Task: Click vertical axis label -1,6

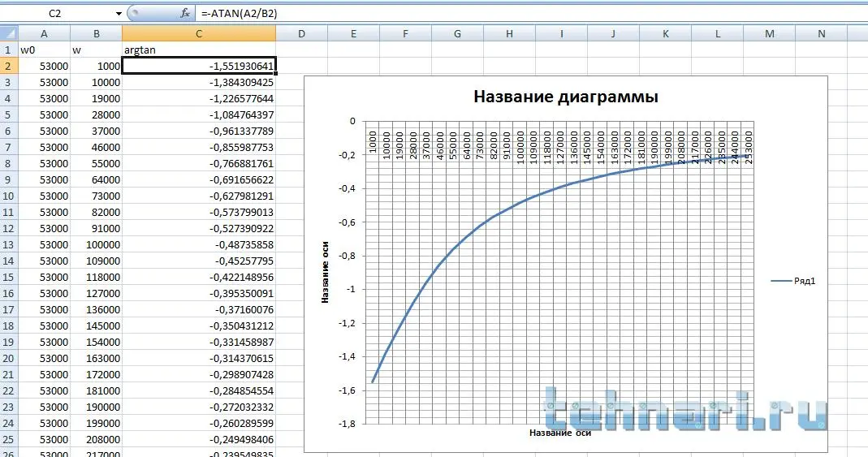Action: pos(347,390)
